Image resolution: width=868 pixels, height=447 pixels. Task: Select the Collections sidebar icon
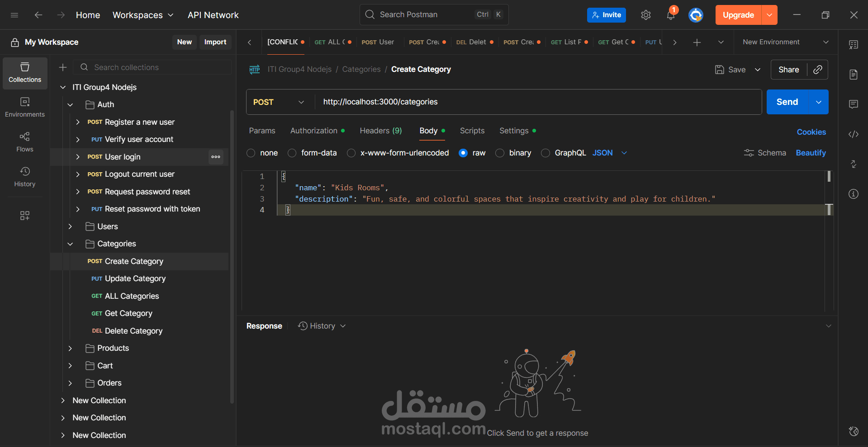pyautogui.click(x=25, y=73)
